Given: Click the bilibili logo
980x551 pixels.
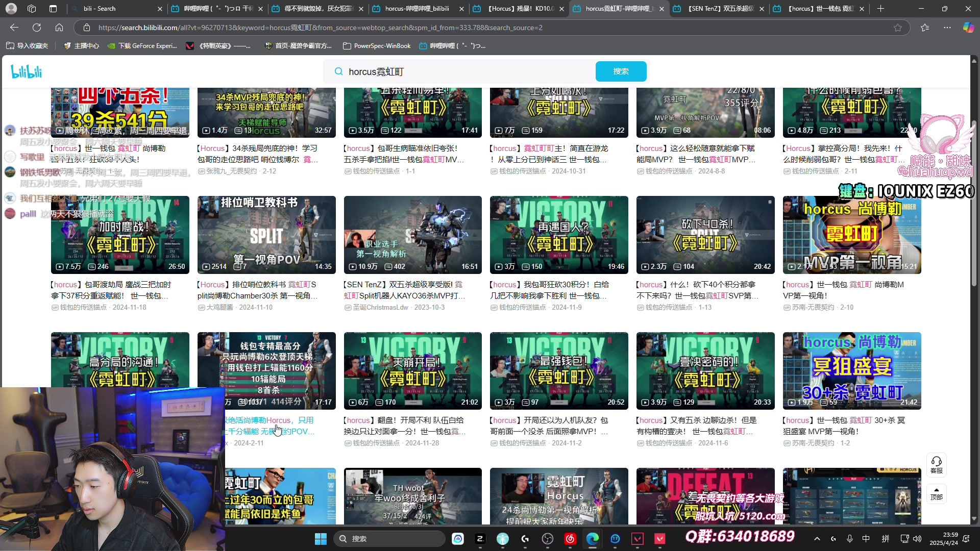Looking at the screenshot, I should tap(26, 72).
